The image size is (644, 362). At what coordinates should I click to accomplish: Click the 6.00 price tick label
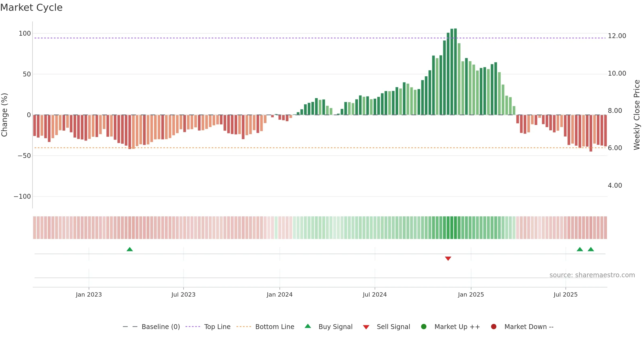pyautogui.click(x=615, y=148)
